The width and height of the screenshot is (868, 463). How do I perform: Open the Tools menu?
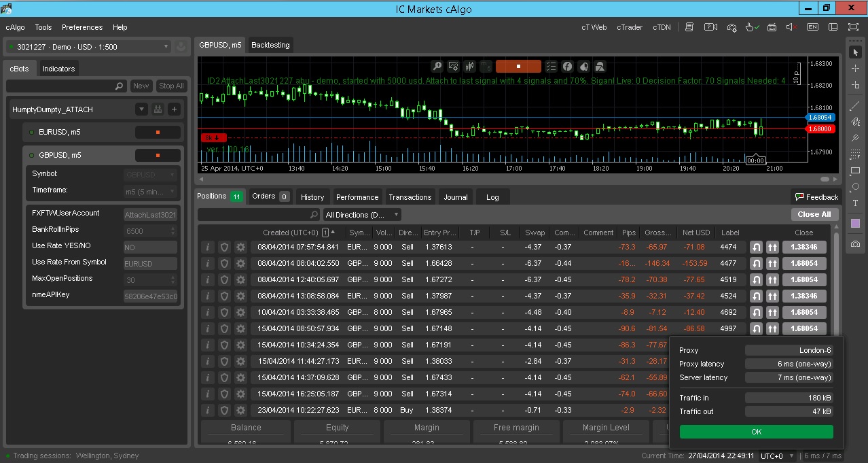(43, 27)
